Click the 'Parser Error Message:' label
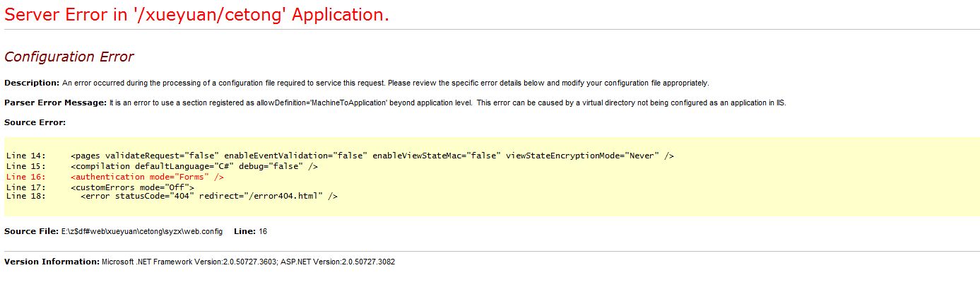 pyautogui.click(x=56, y=103)
